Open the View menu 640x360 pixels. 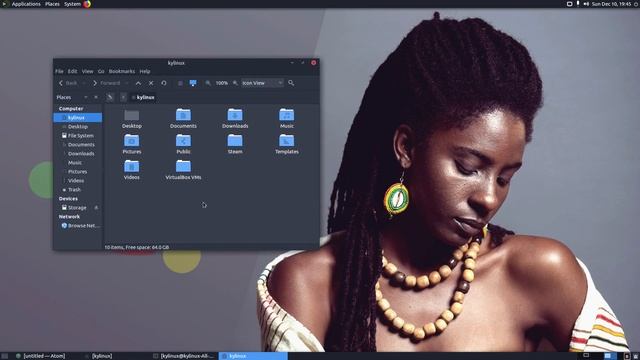click(x=87, y=71)
